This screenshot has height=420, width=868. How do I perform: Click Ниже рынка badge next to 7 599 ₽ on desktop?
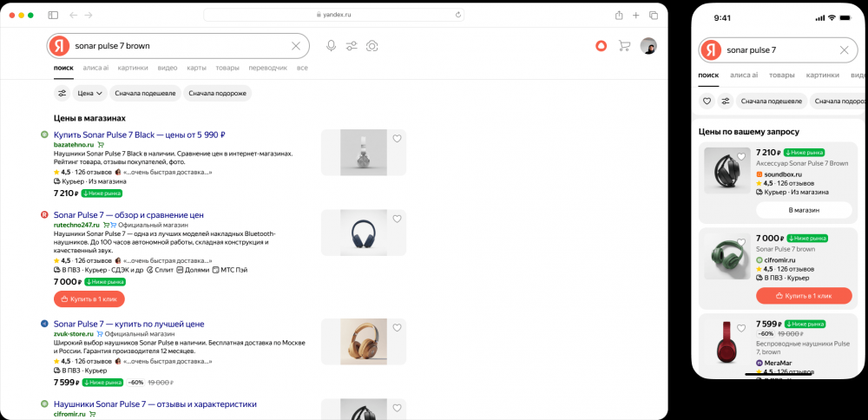coord(102,383)
